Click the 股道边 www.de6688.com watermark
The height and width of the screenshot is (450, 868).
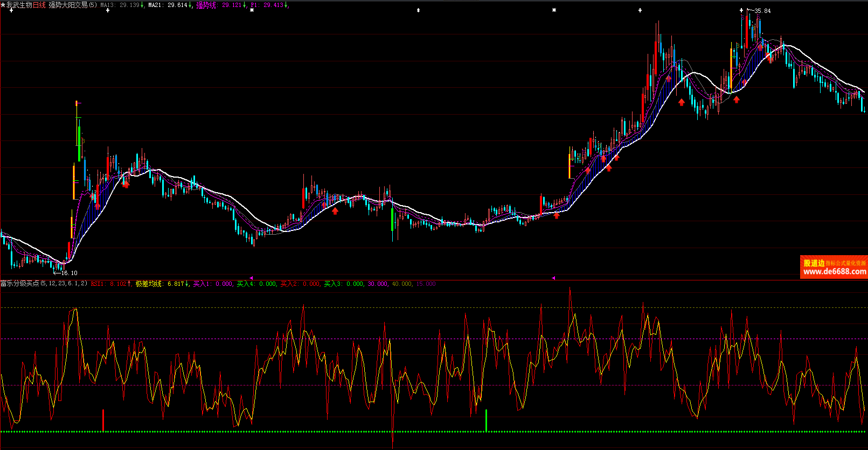834,267
